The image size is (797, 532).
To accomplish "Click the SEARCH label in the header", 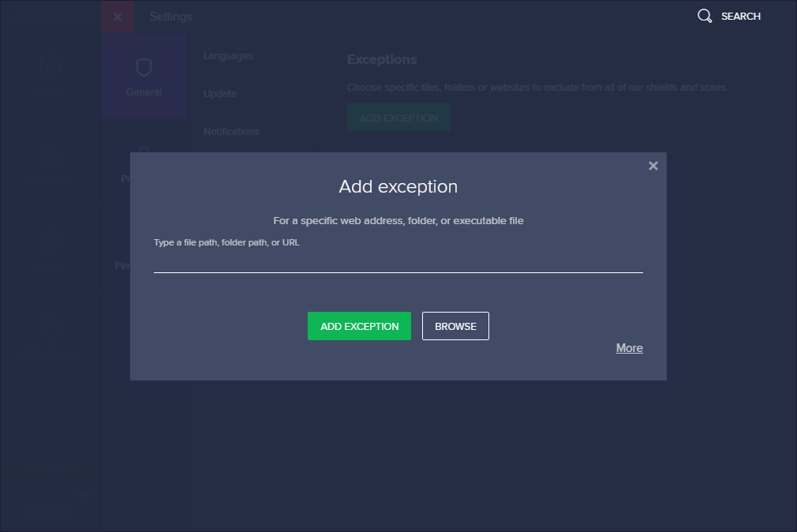I will [x=740, y=17].
